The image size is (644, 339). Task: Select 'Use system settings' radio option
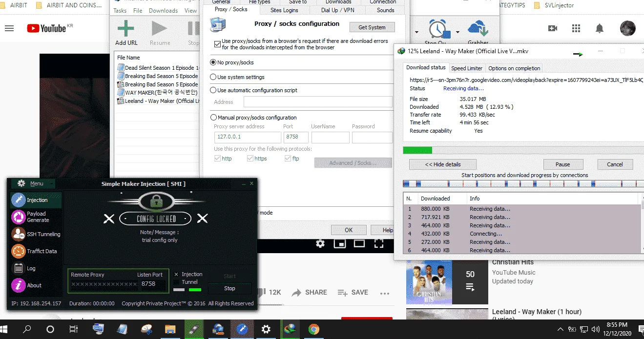click(x=213, y=77)
